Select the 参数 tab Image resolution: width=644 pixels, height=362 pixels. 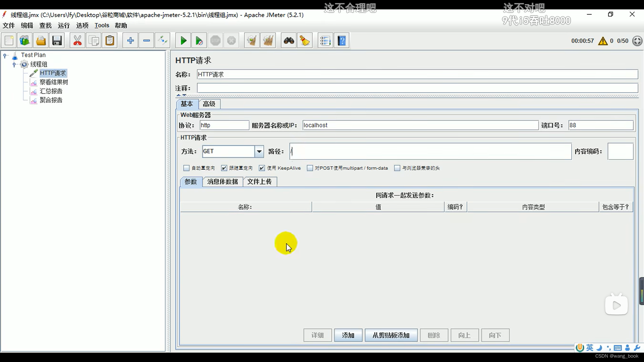point(191,182)
